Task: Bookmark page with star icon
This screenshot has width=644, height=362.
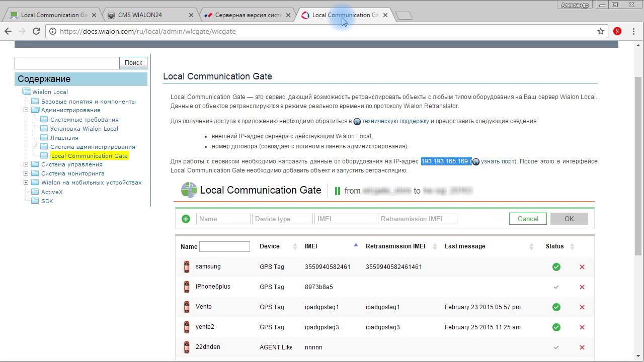Action: pos(600,31)
